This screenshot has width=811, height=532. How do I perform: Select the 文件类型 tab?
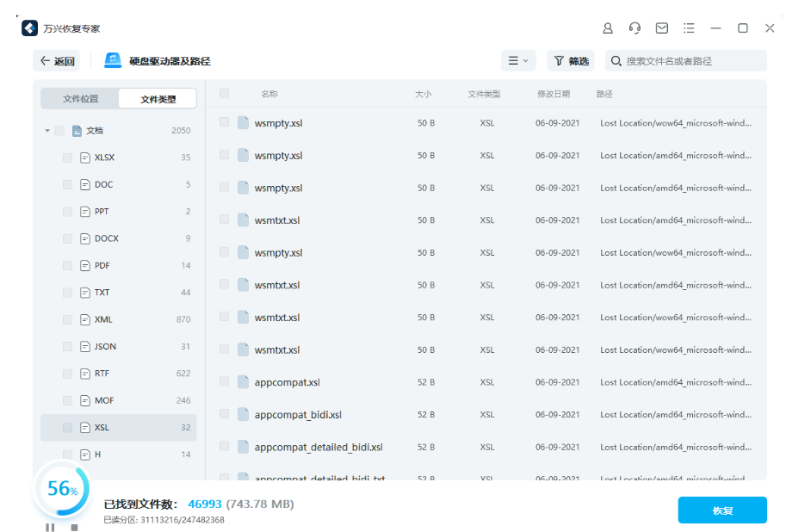(157, 99)
